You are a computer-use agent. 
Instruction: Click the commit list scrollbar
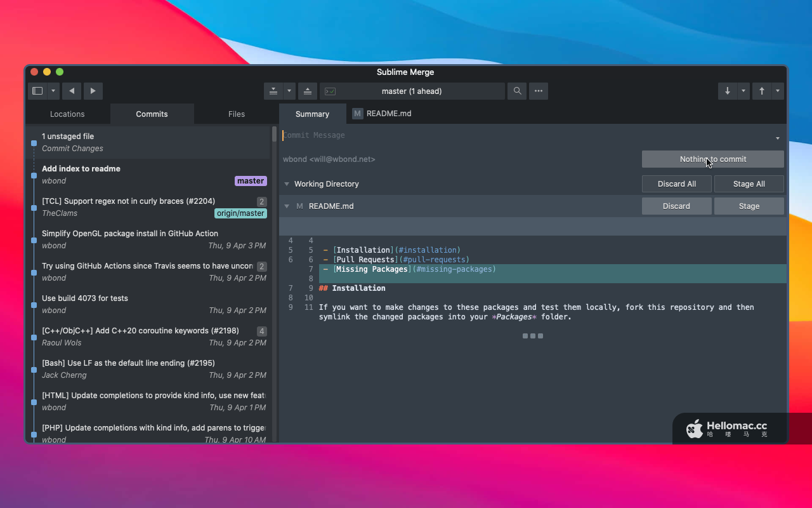click(x=274, y=134)
